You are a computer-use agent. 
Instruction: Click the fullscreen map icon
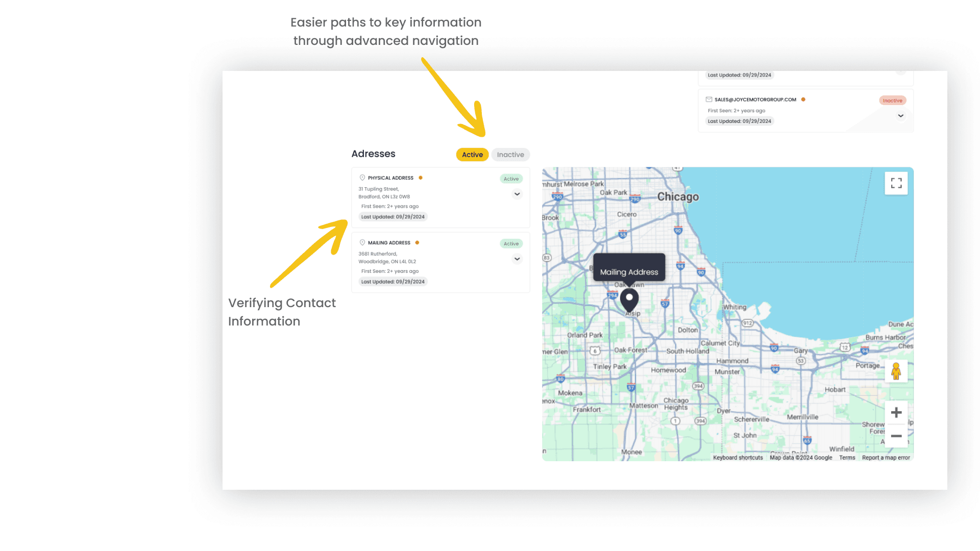click(x=896, y=183)
